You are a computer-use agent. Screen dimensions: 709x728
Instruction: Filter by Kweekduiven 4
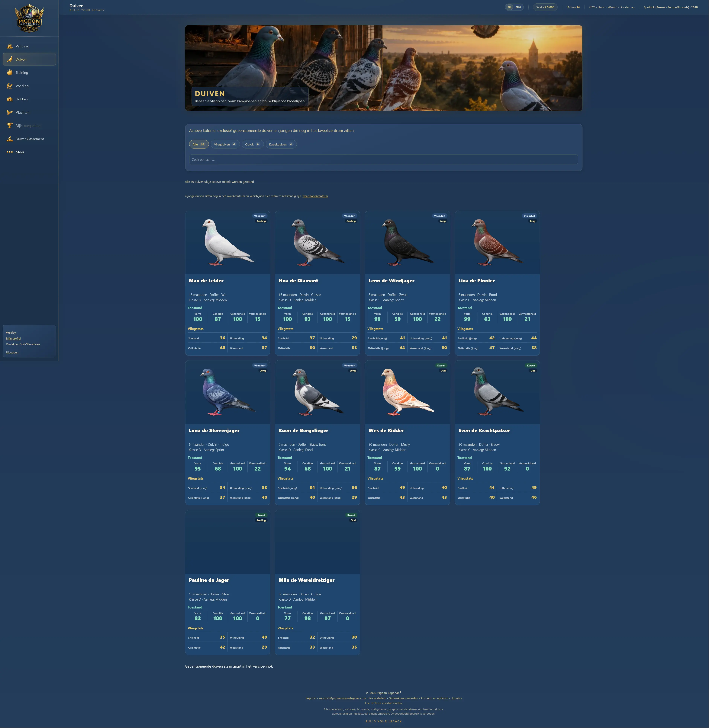pyautogui.click(x=281, y=144)
